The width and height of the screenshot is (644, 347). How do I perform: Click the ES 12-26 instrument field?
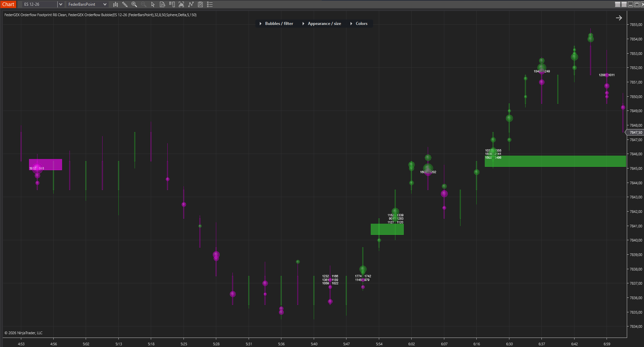pyautogui.click(x=40, y=4)
